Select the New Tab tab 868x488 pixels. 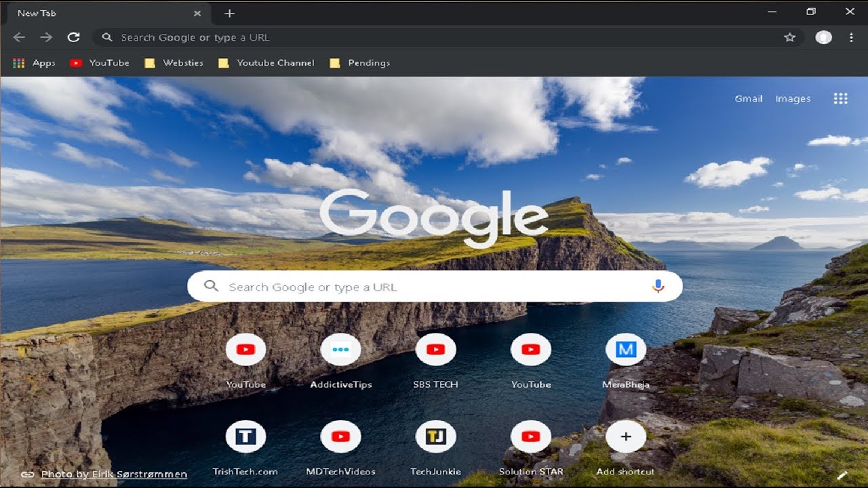click(107, 13)
